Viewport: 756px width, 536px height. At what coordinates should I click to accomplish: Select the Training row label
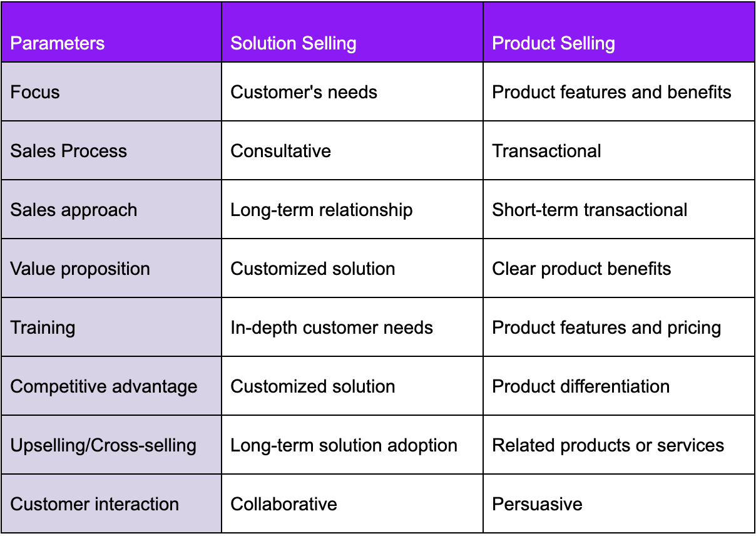click(111, 327)
